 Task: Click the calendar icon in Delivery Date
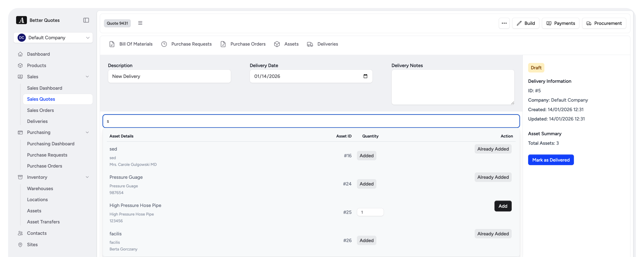(365, 76)
